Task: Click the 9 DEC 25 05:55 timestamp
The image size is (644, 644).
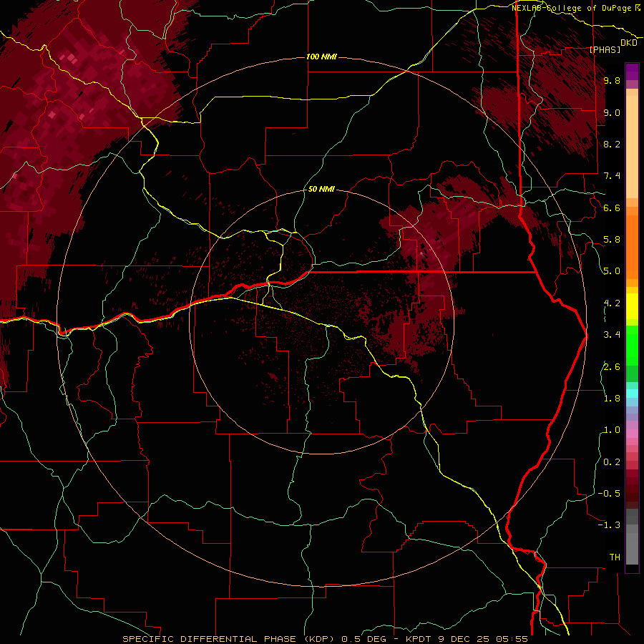Action: (x=483, y=639)
